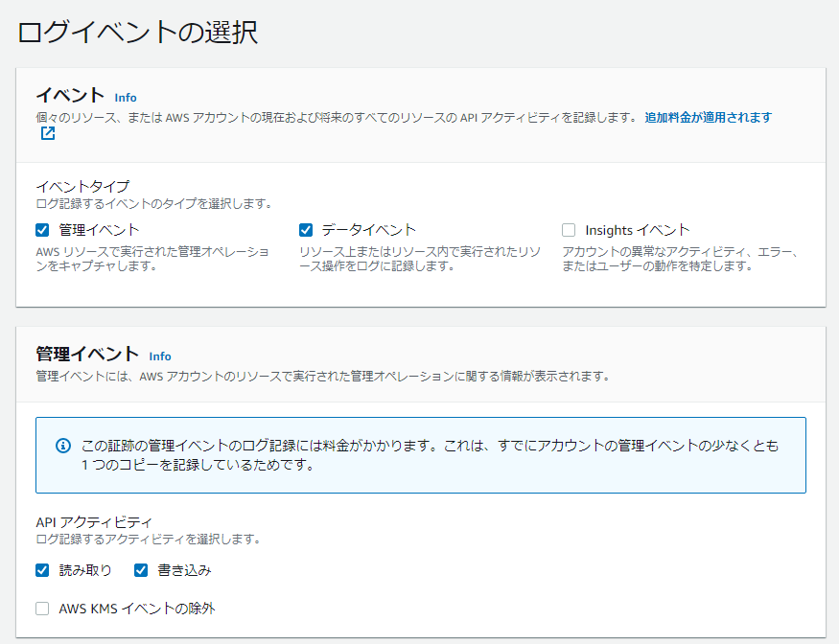Image resolution: width=839 pixels, height=644 pixels.
Task: Open the 追加料金が適用されます link
Action: click(709, 117)
